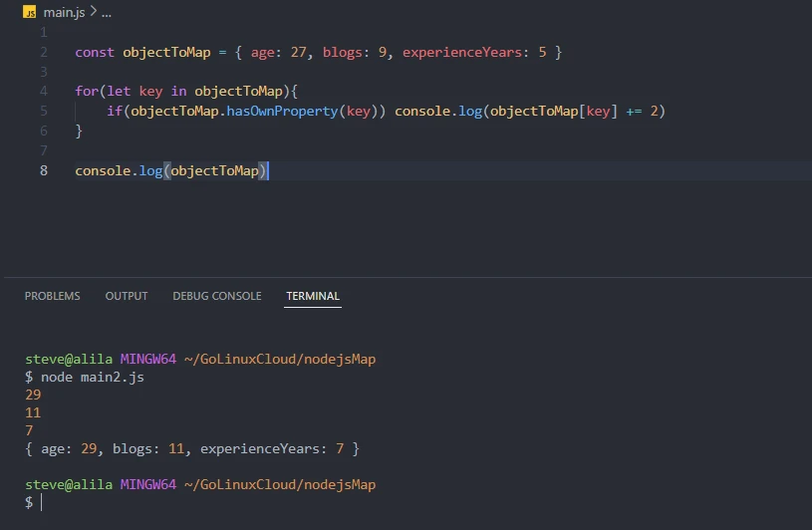
Task: Click the divider between editor and panel
Action: click(x=406, y=277)
